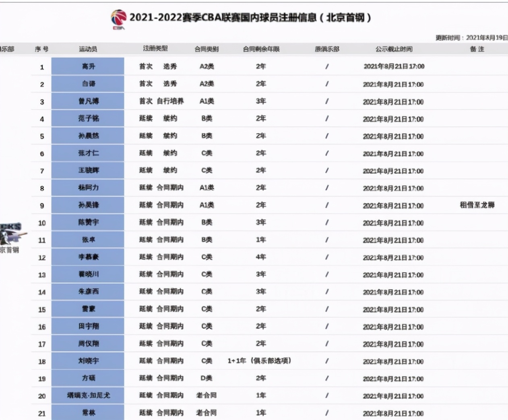The height and width of the screenshot is (420, 508).
Task: Click the 序号 column header
Action: click(x=42, y=49)
